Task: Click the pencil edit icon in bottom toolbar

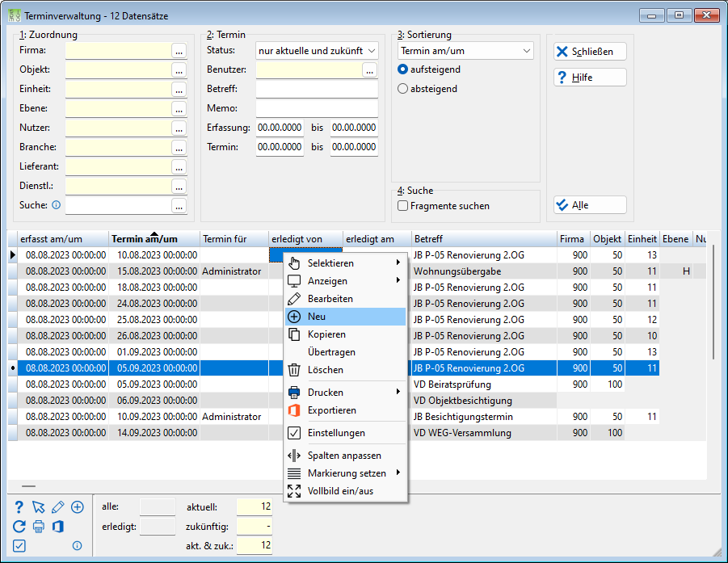Action: coord(58,506)
